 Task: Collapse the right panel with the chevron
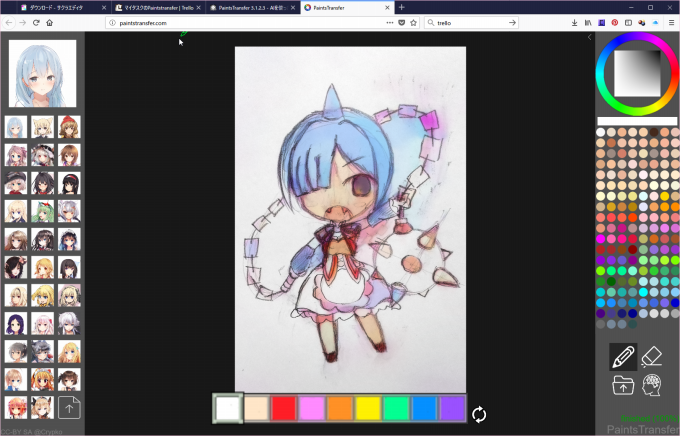point(589,37)
